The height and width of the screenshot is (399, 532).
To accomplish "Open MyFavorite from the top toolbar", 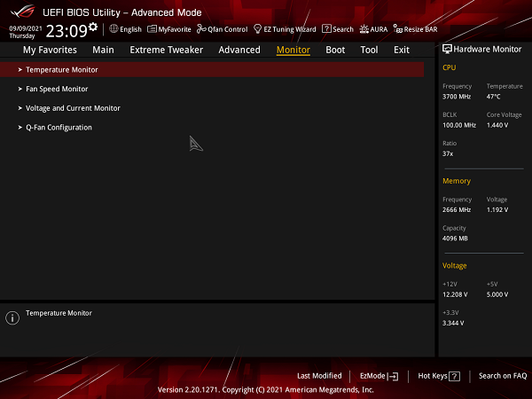I will point(168,29).
